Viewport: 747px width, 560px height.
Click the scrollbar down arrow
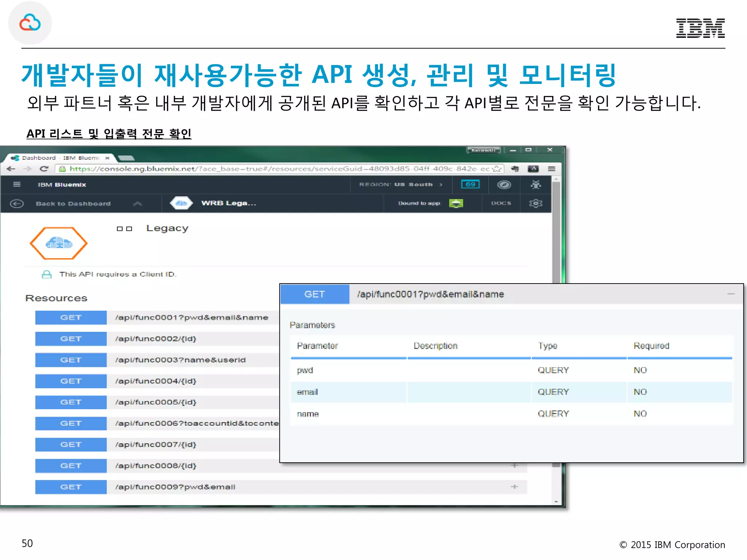(556, 502)
